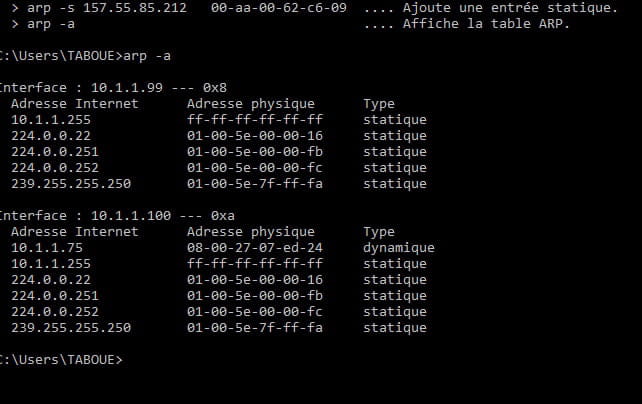This screenshot has height=404, width=642.
Task: Select 239.255.255.250 in the first interface table
Action: [71, 184]
